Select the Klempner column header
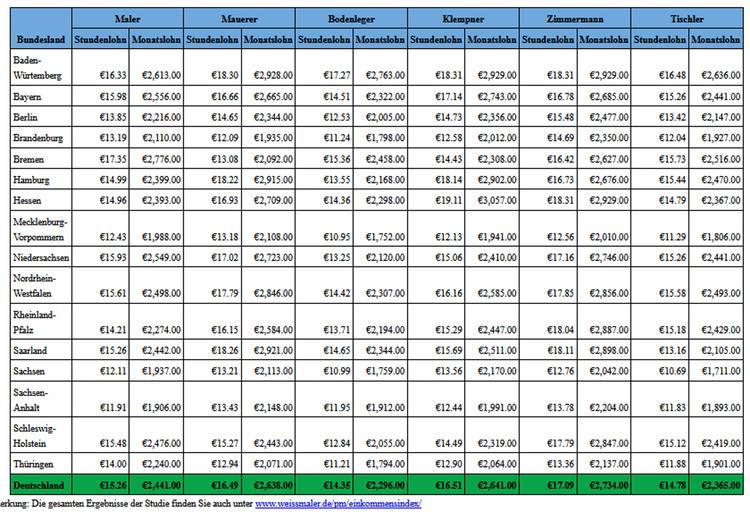Viewport: 750px width, 512px height. click(464, 19)
